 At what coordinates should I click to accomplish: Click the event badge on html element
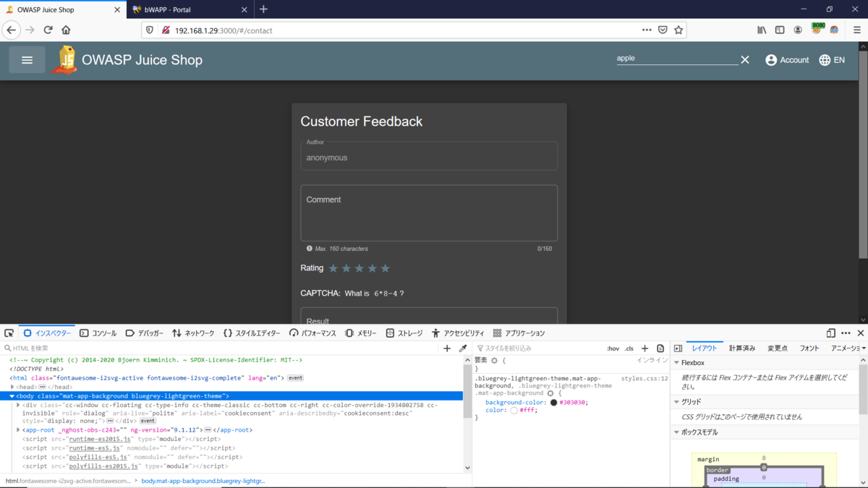295,378
